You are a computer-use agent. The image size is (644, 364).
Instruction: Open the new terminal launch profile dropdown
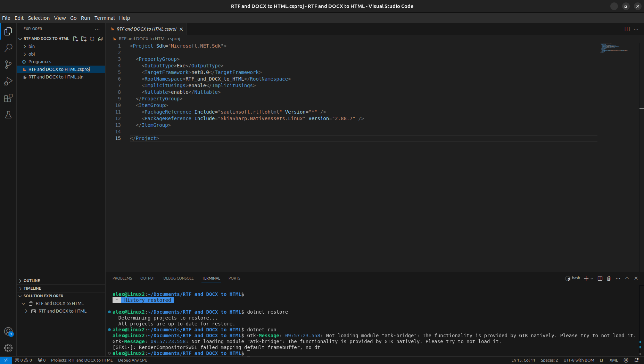point(592,279)
